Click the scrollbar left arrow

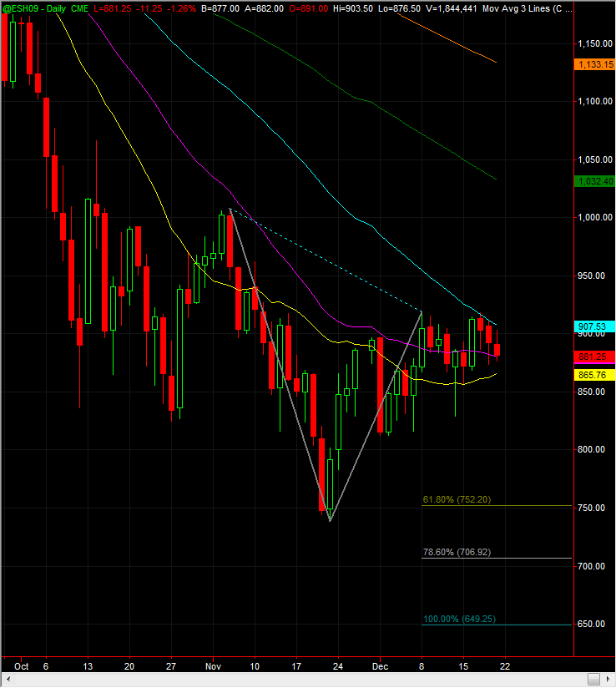point(8,679)
